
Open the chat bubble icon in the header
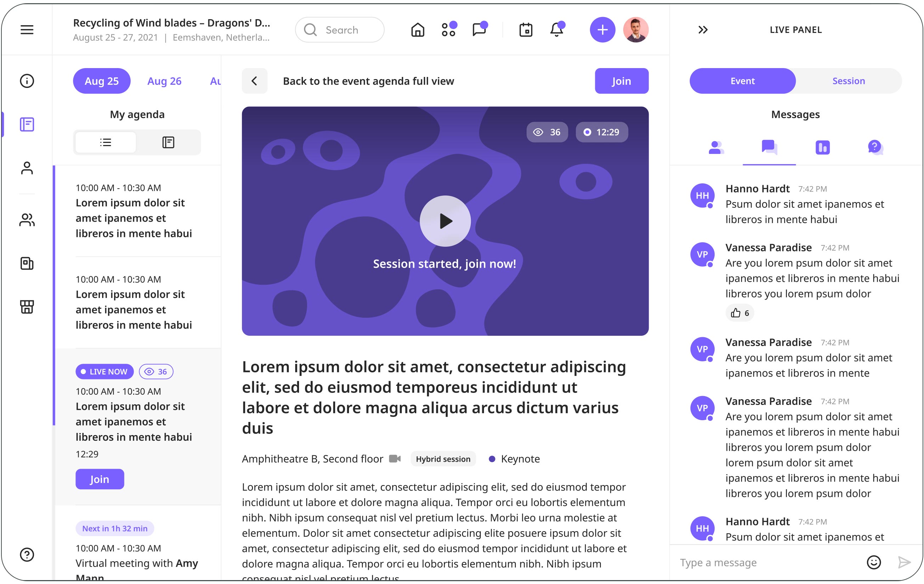pos(479,29)
